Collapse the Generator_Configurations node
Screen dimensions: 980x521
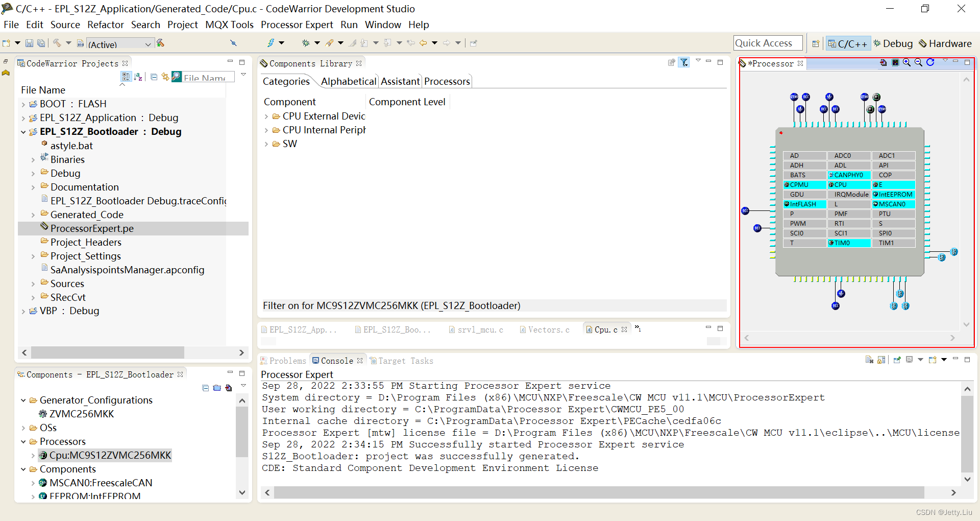[23, 400]
